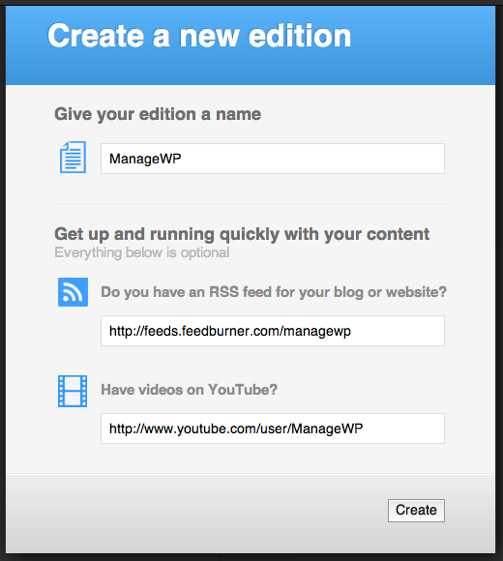Click the blue RSS feed icon
The height and width of the screenshot is (561, 503).
[x=73, y=292]
